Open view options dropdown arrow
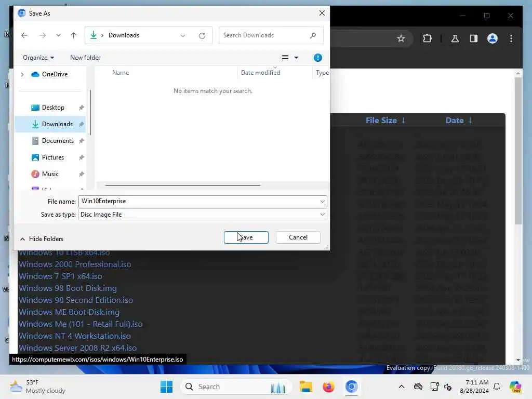The height and width of the screenshot is (399, 532). (x=297, y=58)
